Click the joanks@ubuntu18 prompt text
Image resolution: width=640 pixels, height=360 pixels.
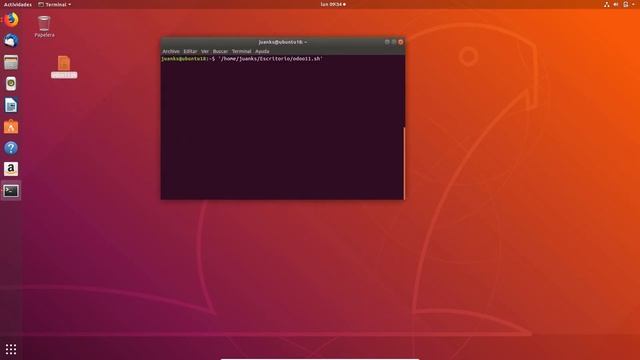tap(184, 59)
